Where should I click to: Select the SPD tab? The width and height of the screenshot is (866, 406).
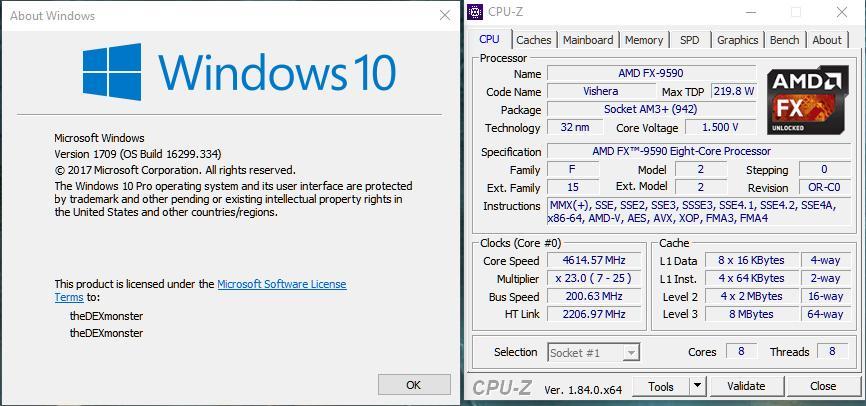689,40
